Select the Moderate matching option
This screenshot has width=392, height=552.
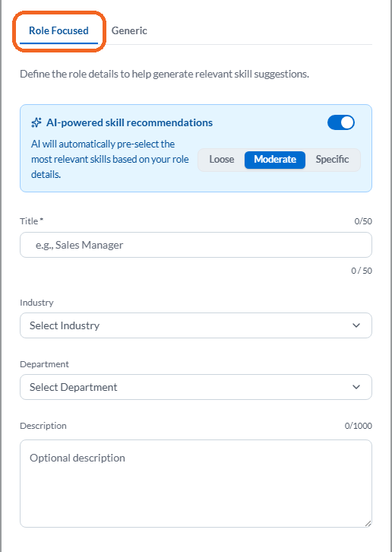[275, 160]
